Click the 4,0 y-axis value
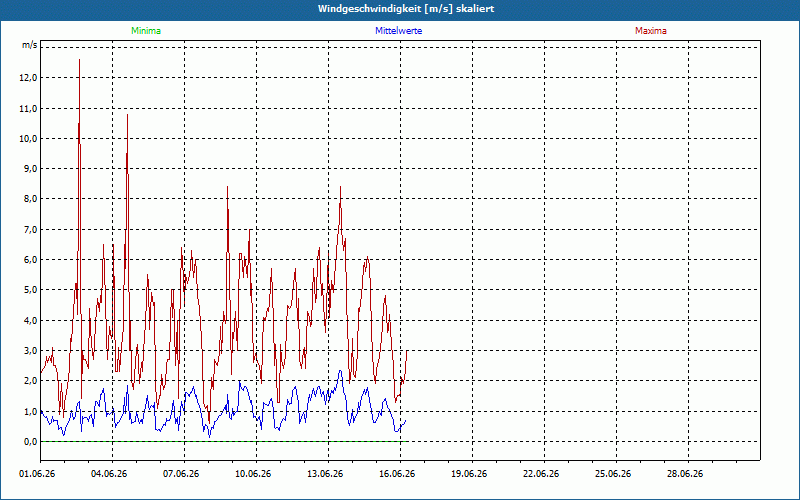800x500 pixels. (31, 320)
